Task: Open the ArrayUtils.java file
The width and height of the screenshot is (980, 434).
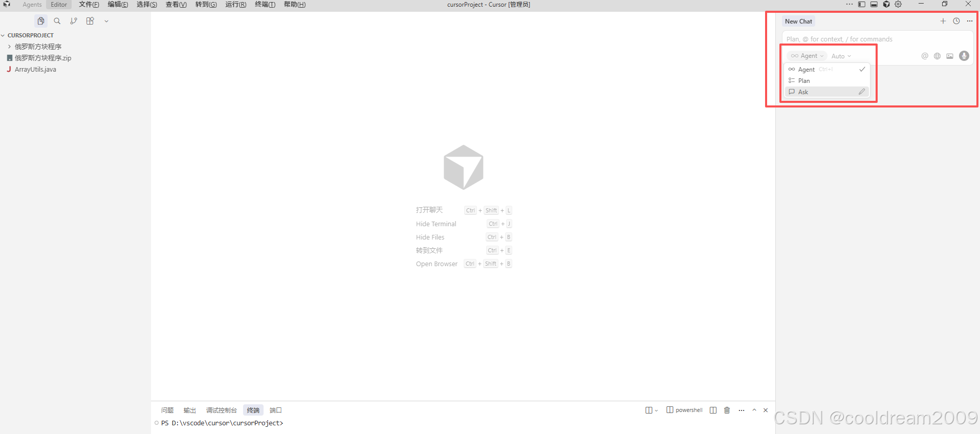Action: point(35,69)
